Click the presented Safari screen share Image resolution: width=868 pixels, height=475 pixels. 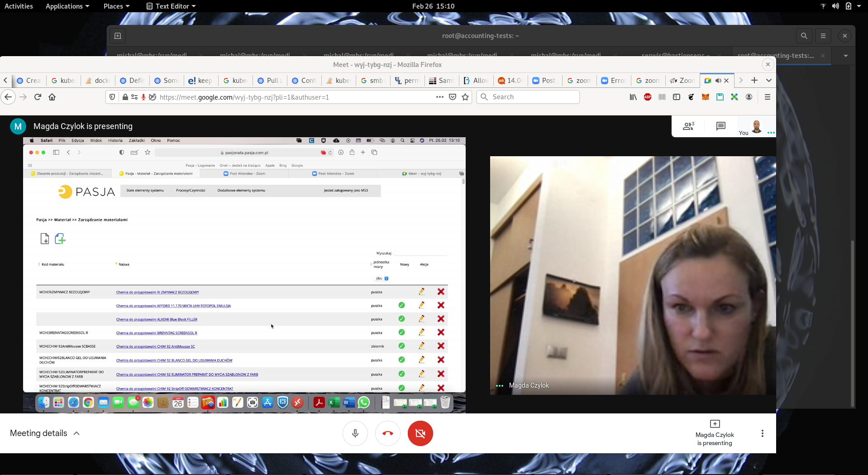pos(244,275)
